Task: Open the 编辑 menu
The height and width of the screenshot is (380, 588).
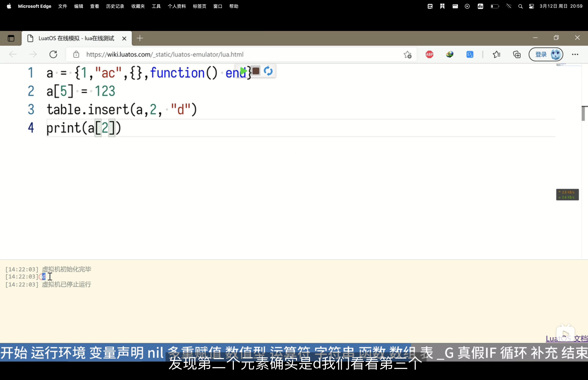Action: [x=78, y=6]
